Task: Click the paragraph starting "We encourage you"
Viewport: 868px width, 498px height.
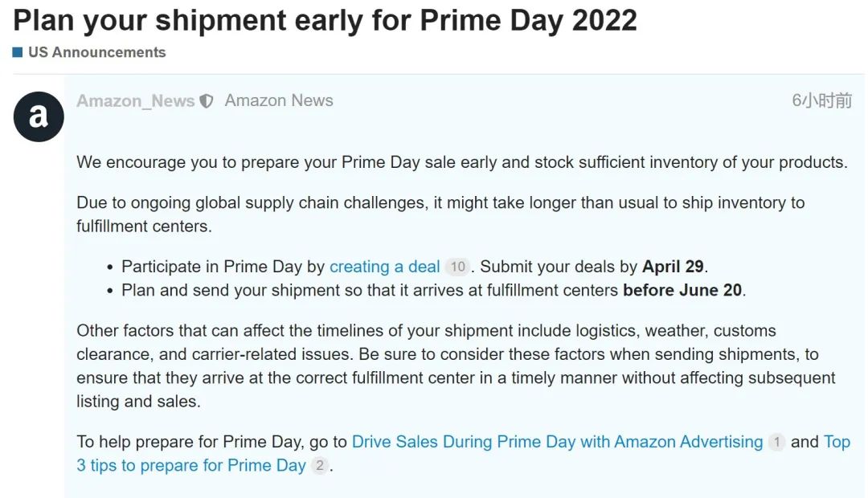Action: (x=461, y=162)
